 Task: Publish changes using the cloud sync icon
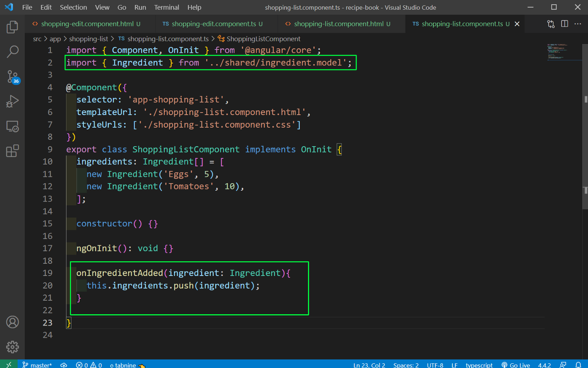tap(64, 365)
